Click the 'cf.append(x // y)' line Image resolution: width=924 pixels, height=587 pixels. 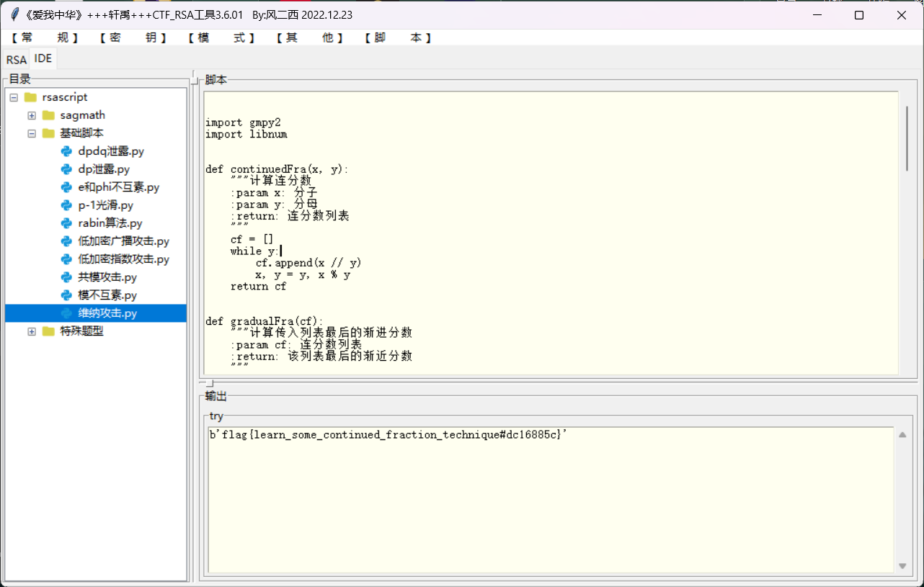pos(308,263)
